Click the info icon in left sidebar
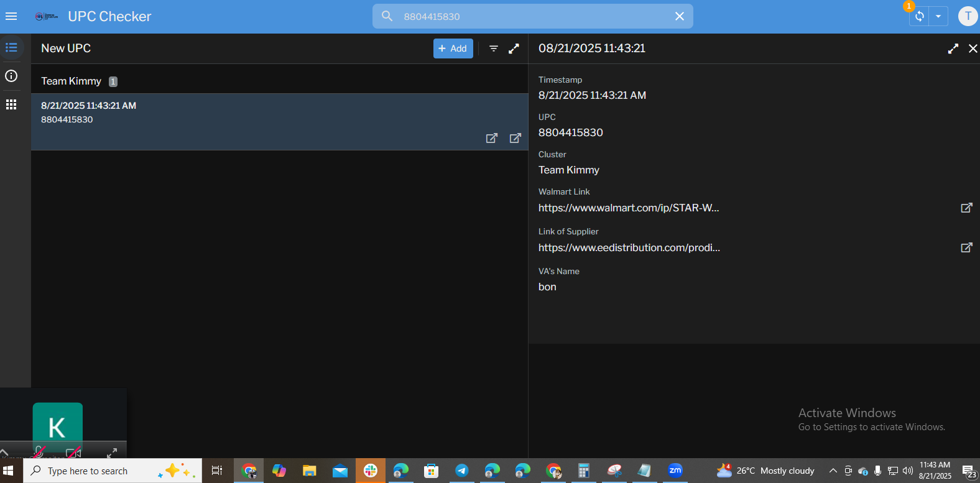The width and height of the screenshot is (980, 483). pos(11,76)
